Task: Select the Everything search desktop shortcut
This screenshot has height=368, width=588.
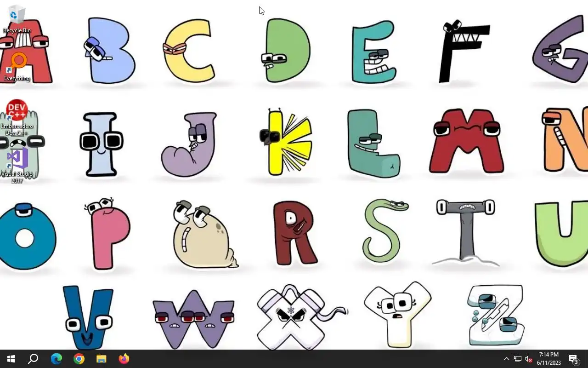Action: (17, 67)
